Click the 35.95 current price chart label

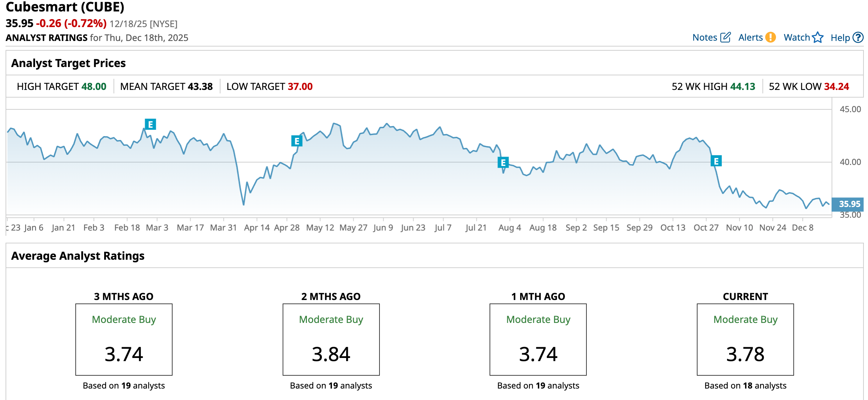point(849,204)
